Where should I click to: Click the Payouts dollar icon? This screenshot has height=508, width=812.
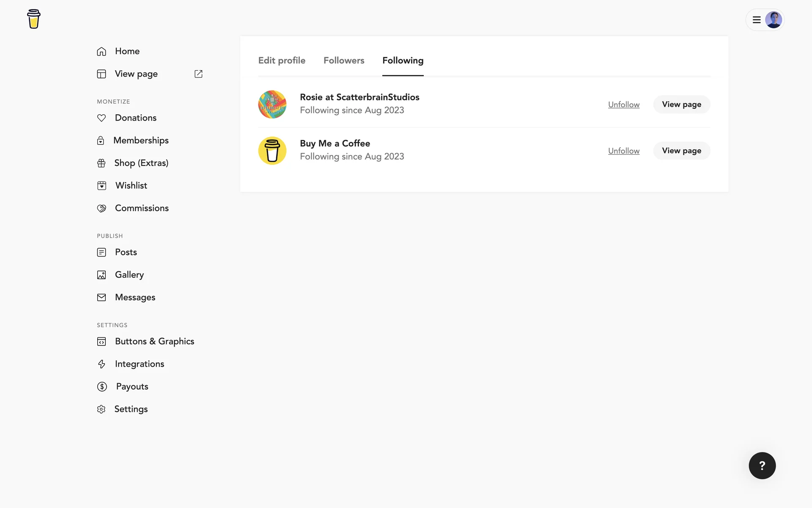tap(102, 387)
